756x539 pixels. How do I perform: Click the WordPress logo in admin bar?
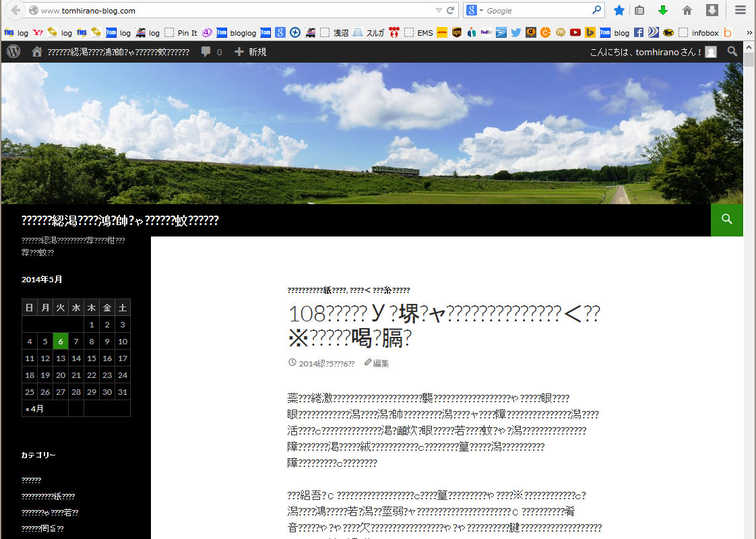pyautogui.click(x=13, y=52)
